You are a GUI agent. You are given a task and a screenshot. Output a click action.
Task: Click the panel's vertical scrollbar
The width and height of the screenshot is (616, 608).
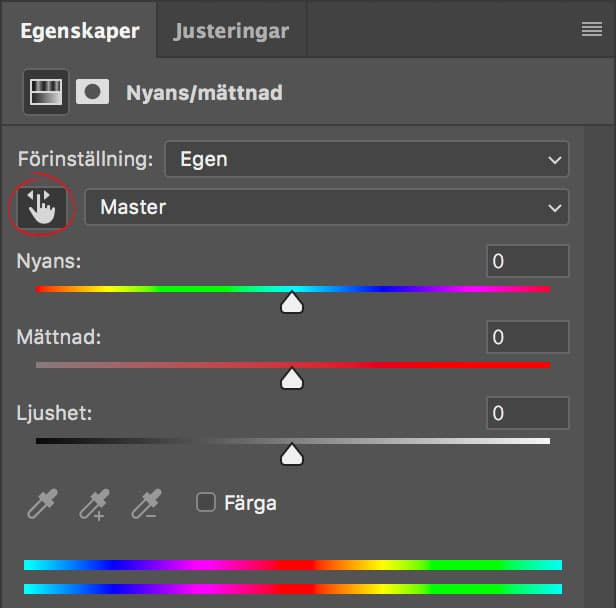tap(600, 367)
